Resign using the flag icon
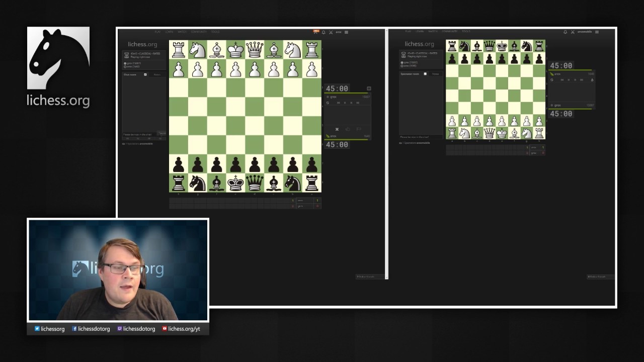Viewport: 644px width, 362px height. click(359, 129)
